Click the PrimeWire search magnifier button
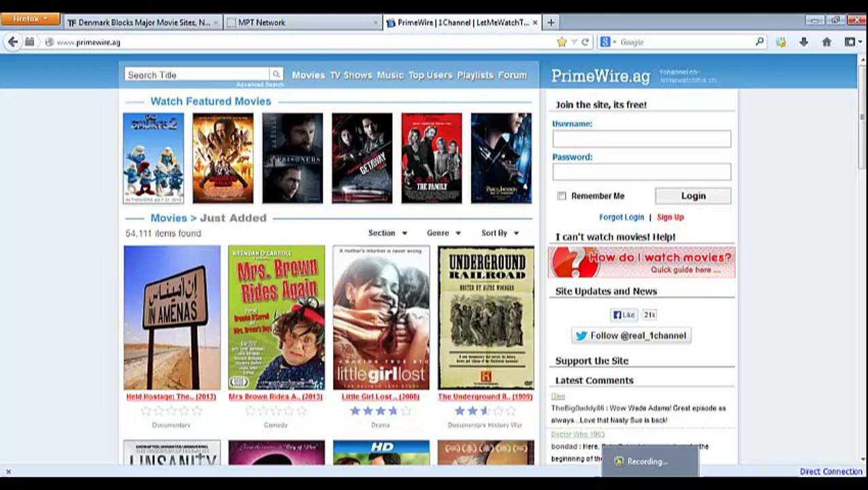This screenshot has height=490, width=868. pos(276,74)
